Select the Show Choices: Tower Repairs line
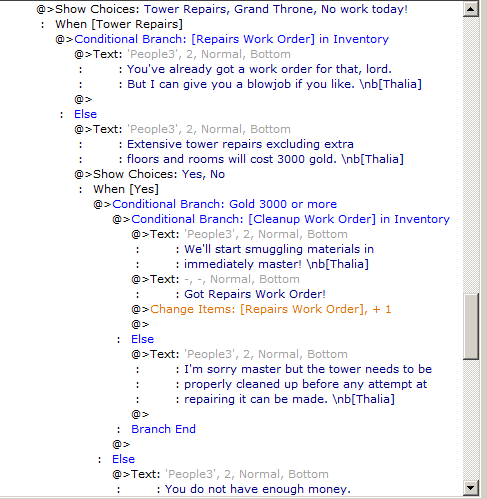Image resolution: width=487 pixels, height=499 pixels. (x=222, y=9)
